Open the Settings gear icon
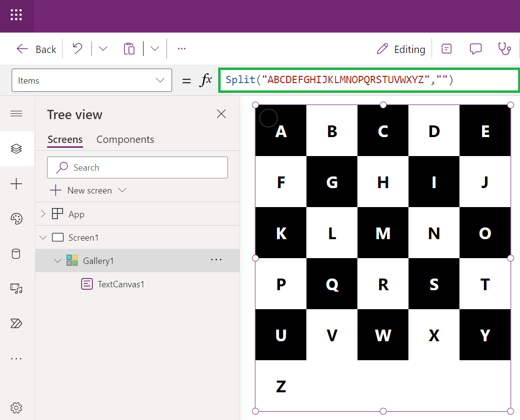Screen dimensions: 520x420 (16, 408)
